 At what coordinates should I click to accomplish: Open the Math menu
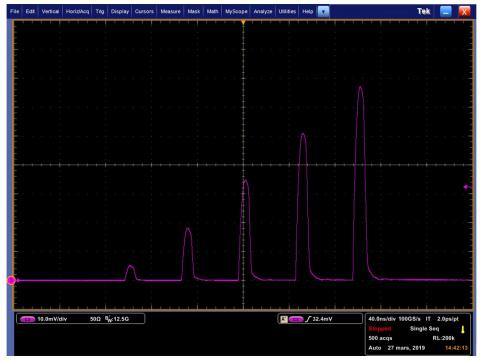point(212,11)
